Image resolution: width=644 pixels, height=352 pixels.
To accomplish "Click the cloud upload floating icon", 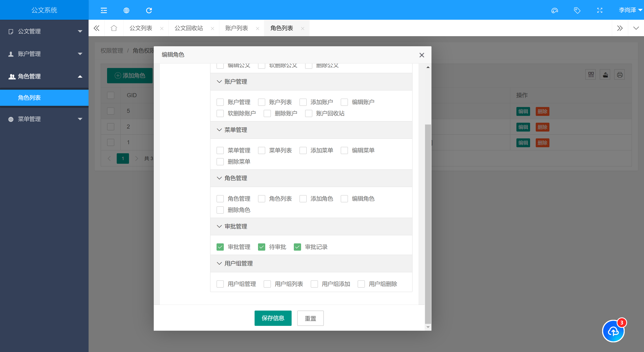I will (613, 331).
